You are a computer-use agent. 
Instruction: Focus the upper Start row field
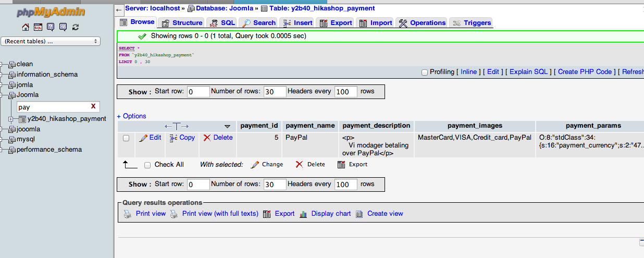click(198, 92)
